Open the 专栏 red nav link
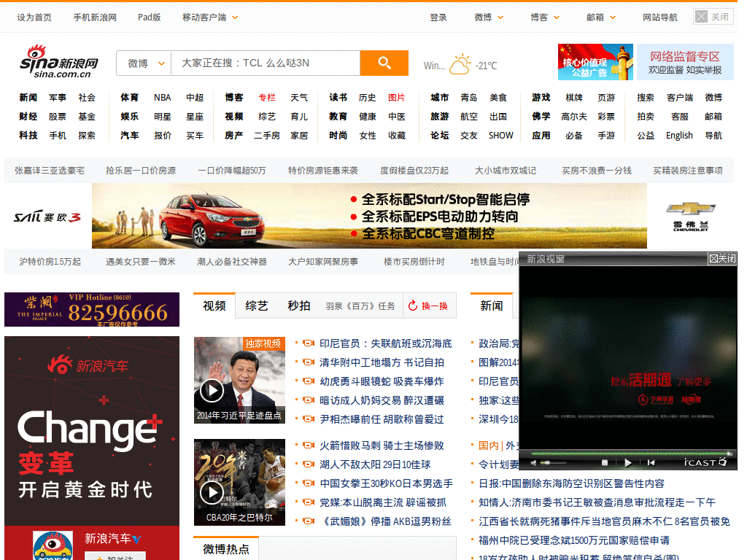 point(267,97)
